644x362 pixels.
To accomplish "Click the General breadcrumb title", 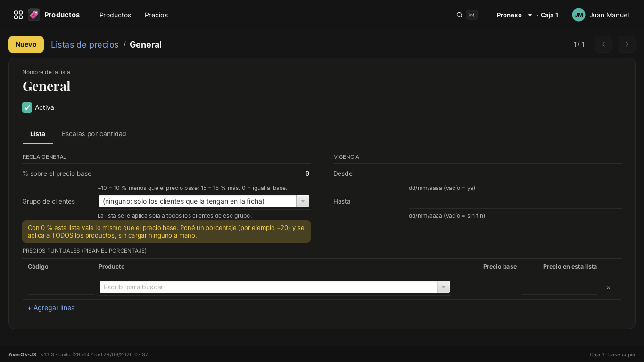I will pos(146,45).
